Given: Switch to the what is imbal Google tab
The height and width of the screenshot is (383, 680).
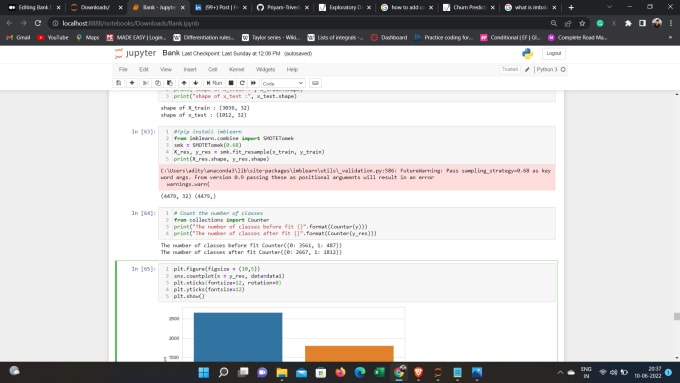Looking at the screenshot, I should point(531,7).
